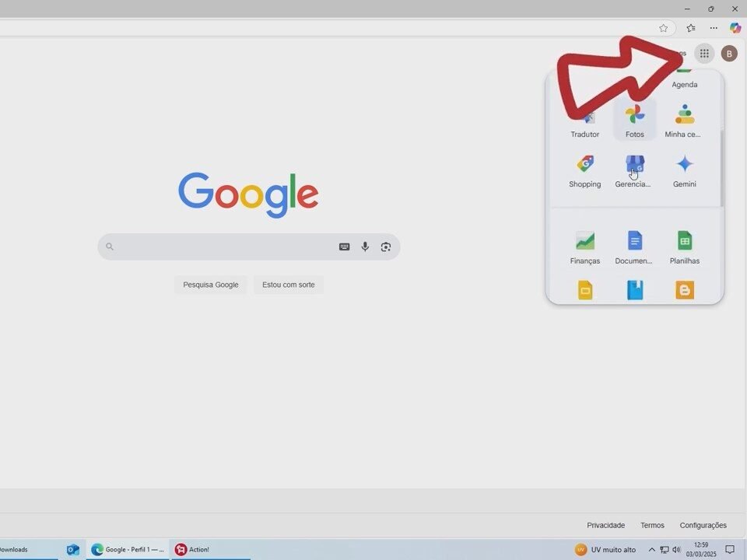Click the Estou com sorte button

pyautogui.click(x=289, y=285)
